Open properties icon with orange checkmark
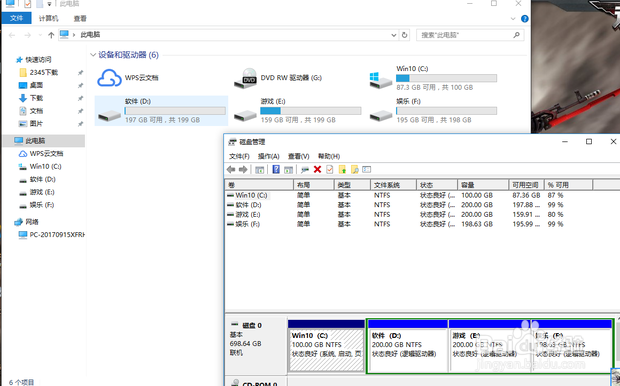The image size is (620, 386). pyautogui.click(x=329, y=170)
